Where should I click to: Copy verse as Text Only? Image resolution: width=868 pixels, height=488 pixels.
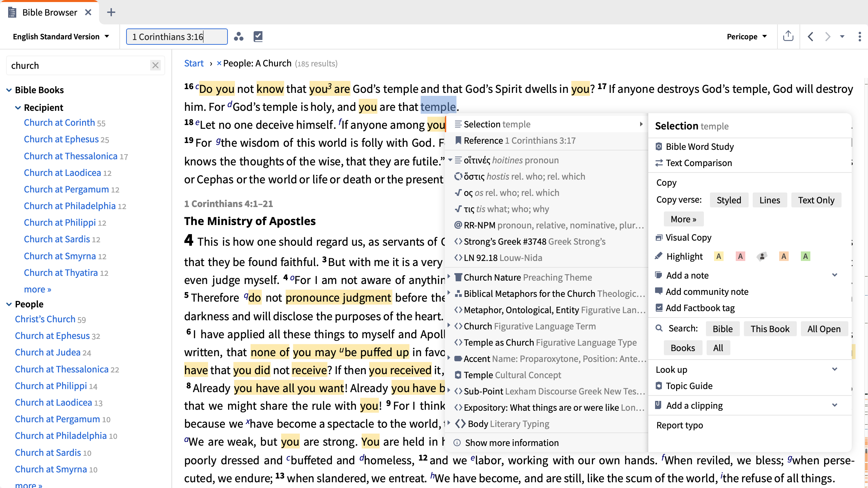[816, 200]
